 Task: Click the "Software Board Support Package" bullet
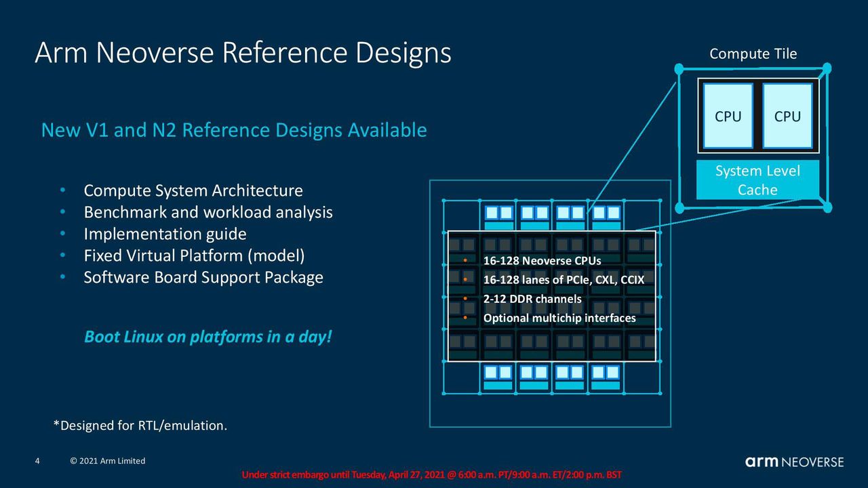click(203, 278)
